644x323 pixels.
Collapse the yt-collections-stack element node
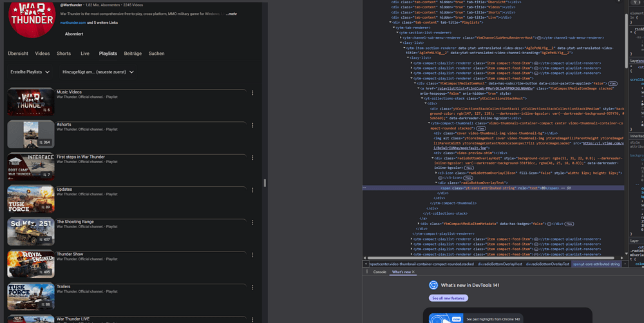pos(422,98)
